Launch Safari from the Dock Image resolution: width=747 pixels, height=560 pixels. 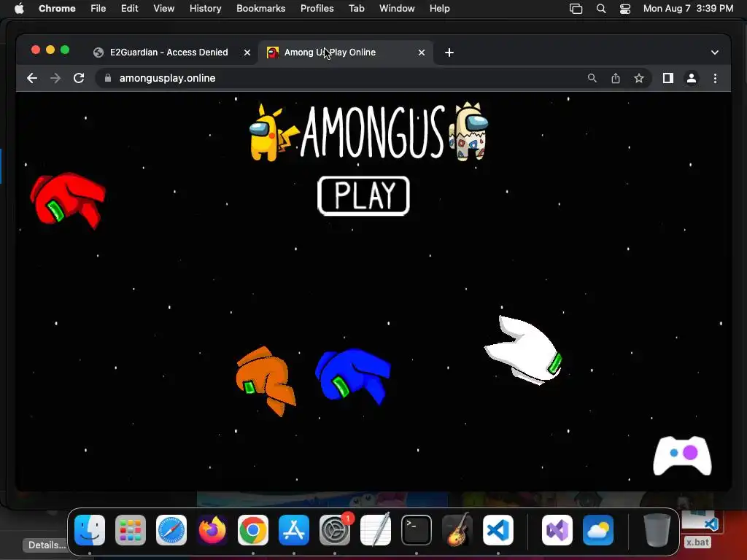171,530
